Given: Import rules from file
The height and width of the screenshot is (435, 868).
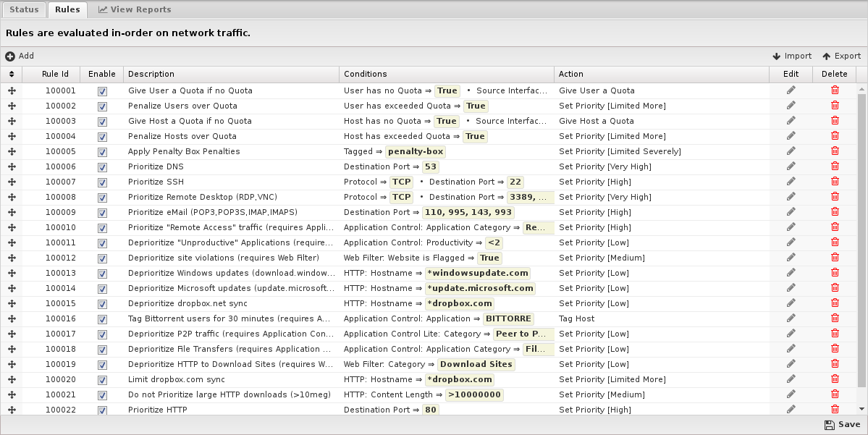Looking at the screenshot, I should (x=791, y=56).
